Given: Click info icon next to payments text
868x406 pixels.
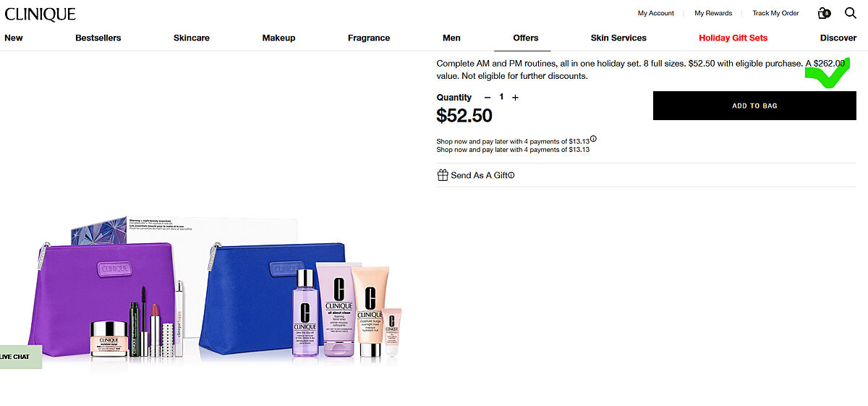Looking at the screenshot, I should [594, 139].
